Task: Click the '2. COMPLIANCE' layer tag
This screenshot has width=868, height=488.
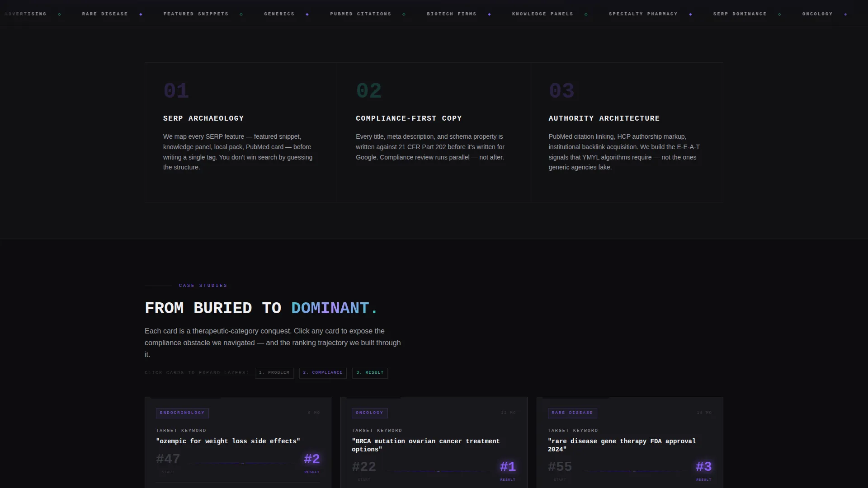Action: point(323,373)
